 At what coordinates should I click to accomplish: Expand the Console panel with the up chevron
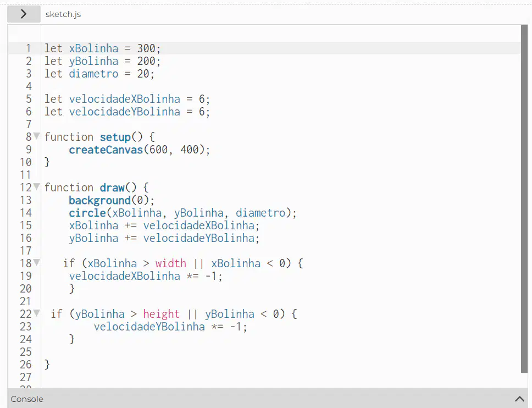click(x=519, y=399)
